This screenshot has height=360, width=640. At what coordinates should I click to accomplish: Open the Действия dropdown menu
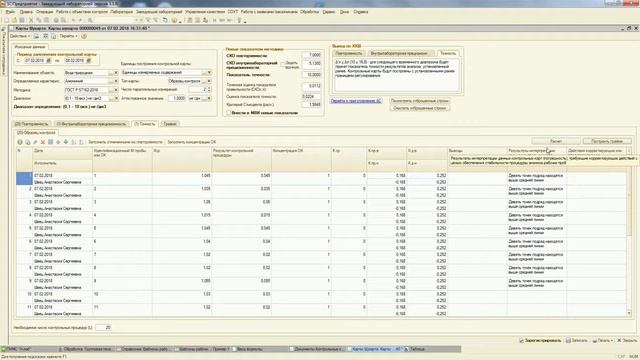point(20,36)
